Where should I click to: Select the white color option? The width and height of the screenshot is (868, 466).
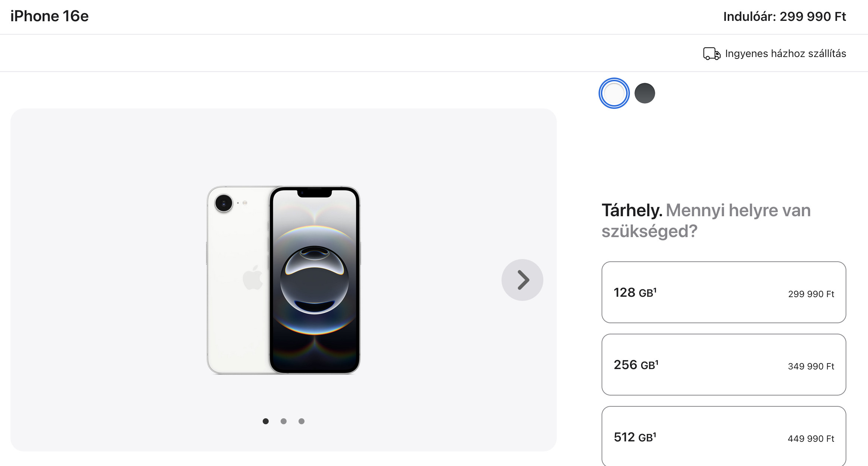tap(614, 93)
